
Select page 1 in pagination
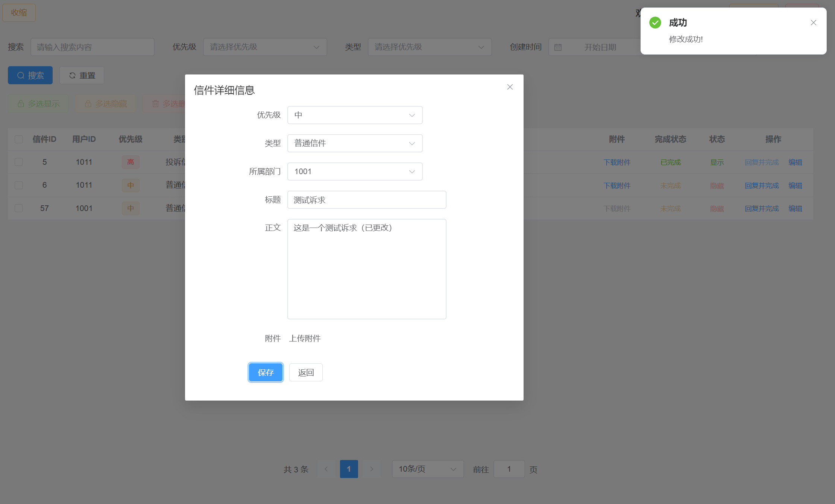tap(349, 469)
